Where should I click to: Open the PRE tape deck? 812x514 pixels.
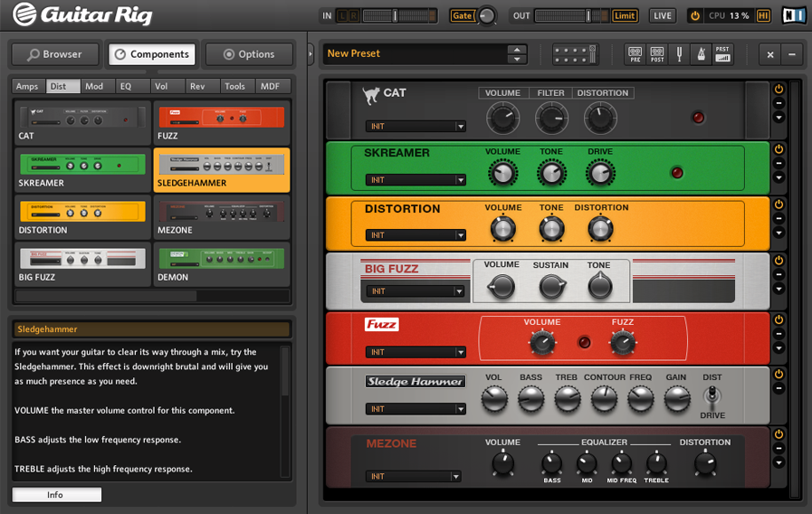tap(635, 53)
